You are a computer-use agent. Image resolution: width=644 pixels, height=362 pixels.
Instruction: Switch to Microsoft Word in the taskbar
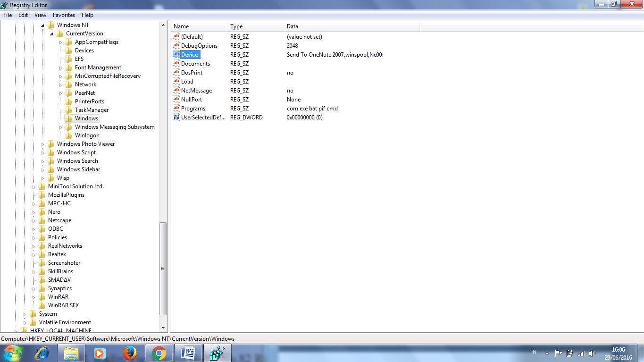(x=188, y=353)
